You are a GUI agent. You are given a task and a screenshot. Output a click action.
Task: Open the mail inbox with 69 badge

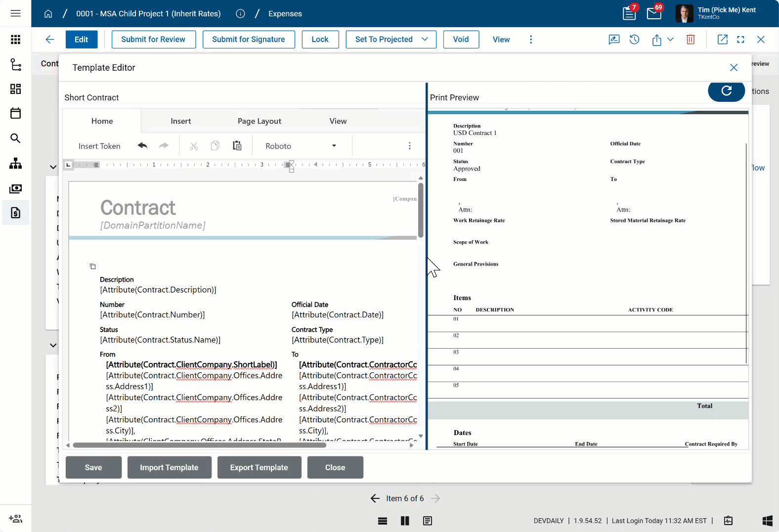coord(654,13)
